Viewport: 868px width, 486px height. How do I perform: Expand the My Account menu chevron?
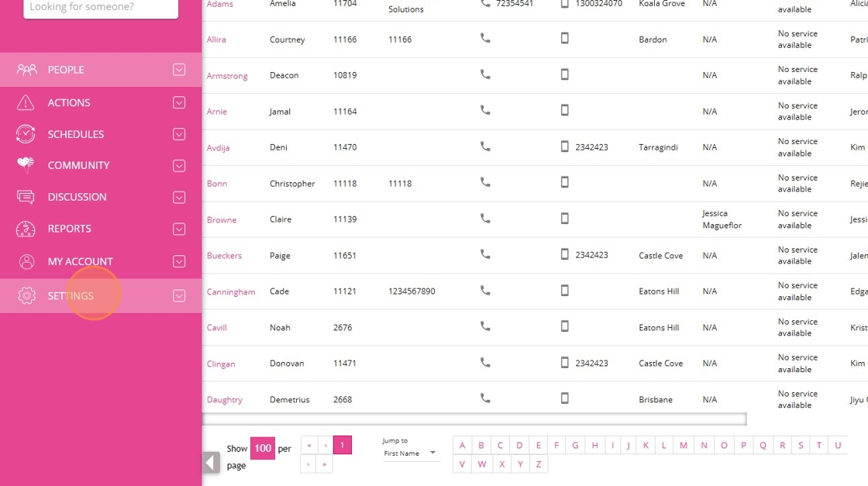pyautogui.click(x=179, y=261)
